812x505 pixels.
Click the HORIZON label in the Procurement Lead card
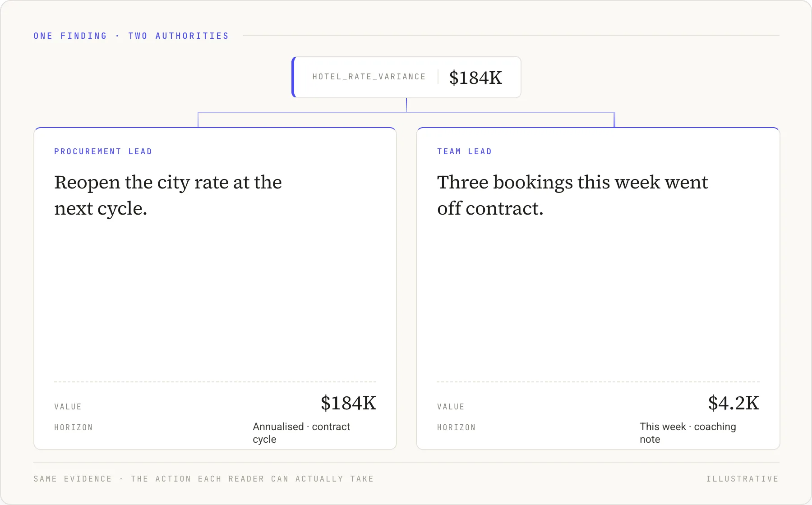tap(73, 427)
